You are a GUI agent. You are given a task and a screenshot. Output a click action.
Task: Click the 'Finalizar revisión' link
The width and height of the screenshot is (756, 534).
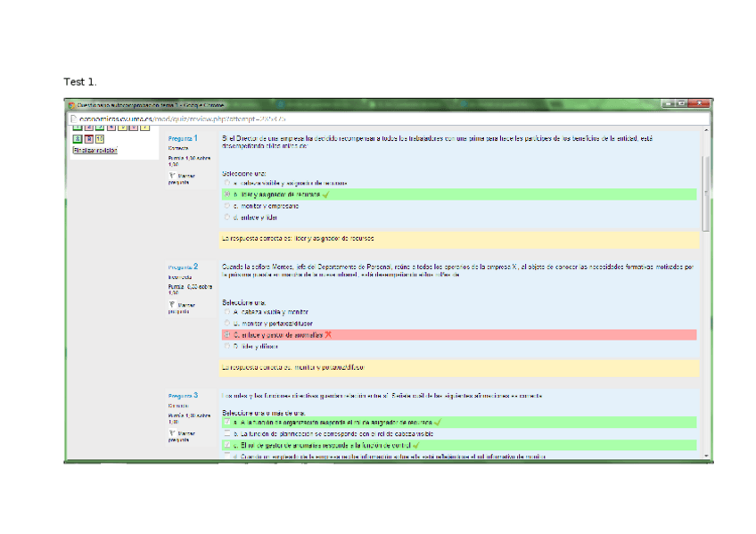pos(95,150)
